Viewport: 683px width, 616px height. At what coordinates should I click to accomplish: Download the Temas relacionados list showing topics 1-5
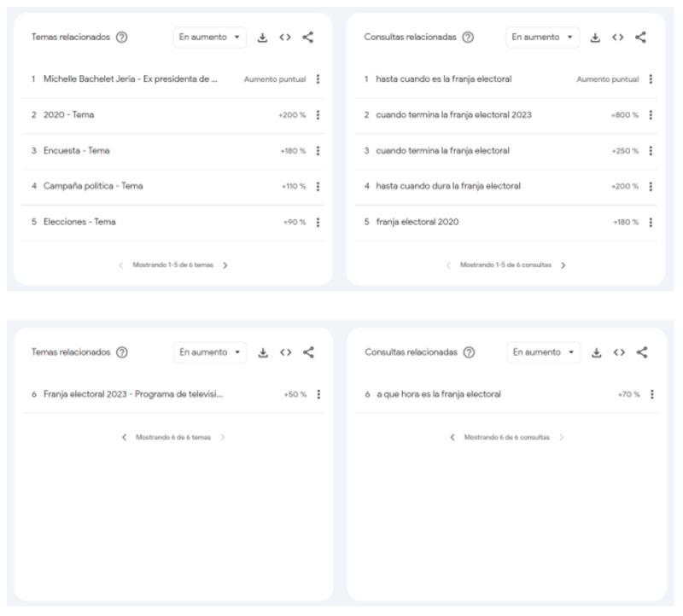263,38
